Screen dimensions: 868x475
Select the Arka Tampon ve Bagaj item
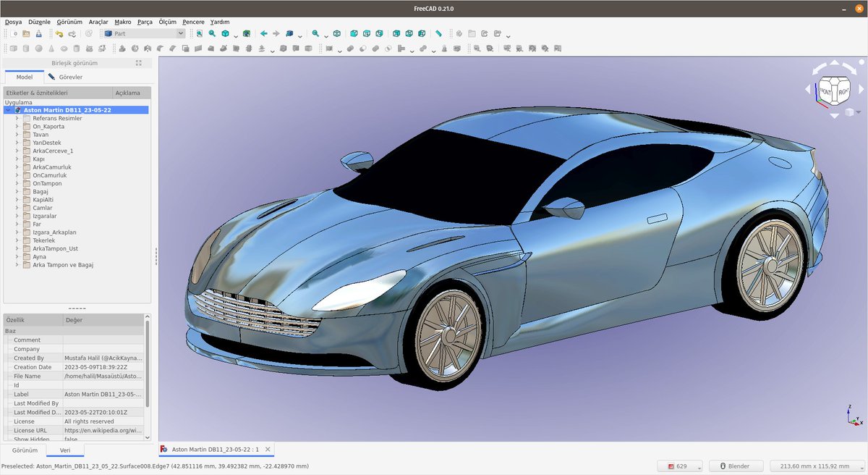[63, 265]
